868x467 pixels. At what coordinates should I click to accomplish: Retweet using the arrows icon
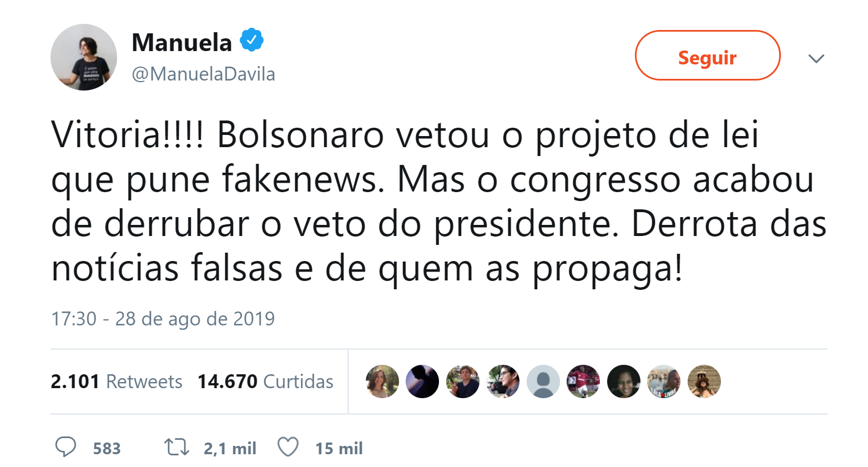tap(176, 447)
